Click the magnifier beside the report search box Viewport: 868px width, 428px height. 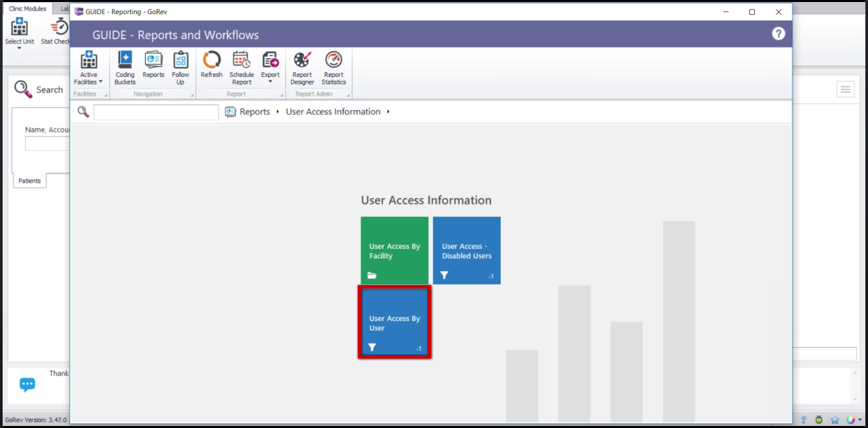[84, 112]
